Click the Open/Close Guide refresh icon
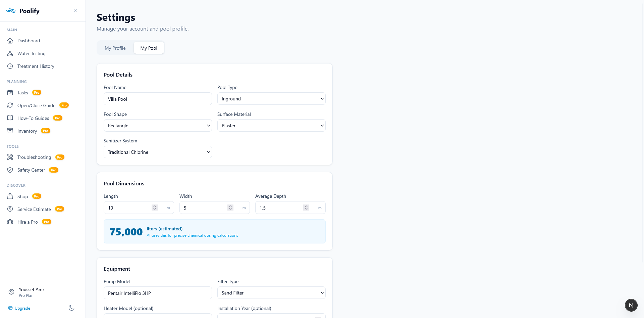The height and width of the screenshot is (318, 644). point(10,105)
